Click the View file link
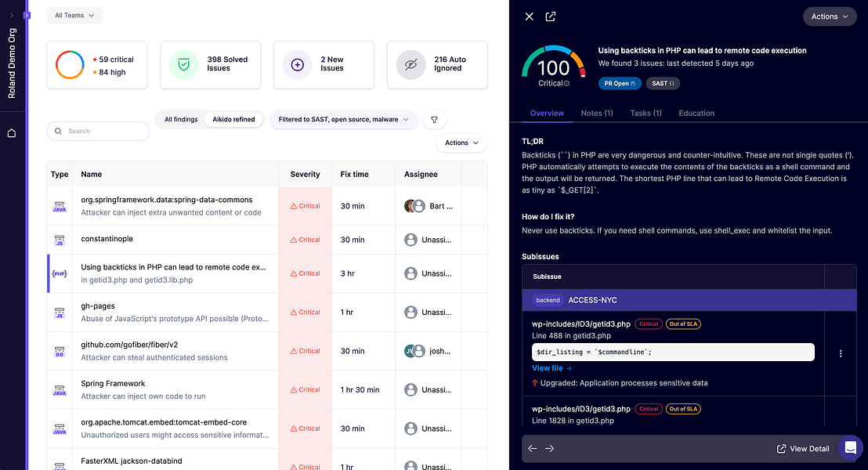Screen dimensions: 868x470 pyautogui.click(x=552, y=368)
